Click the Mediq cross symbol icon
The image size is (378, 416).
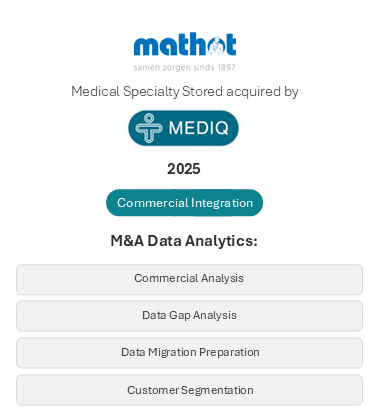point(149,128)
